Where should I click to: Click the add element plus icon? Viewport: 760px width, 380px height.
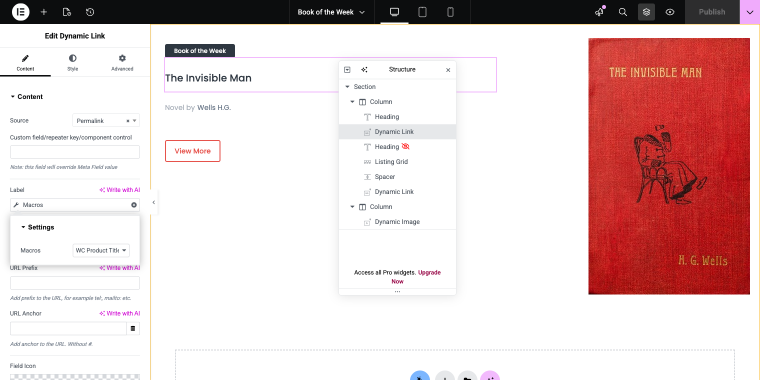pyautogui.click(x=44, y=12)
